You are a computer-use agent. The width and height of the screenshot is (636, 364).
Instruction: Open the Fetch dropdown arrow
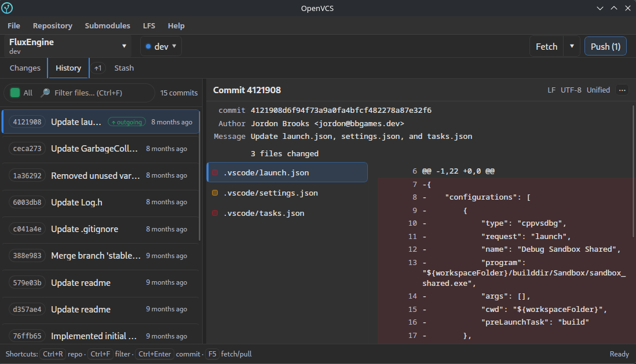572,46
